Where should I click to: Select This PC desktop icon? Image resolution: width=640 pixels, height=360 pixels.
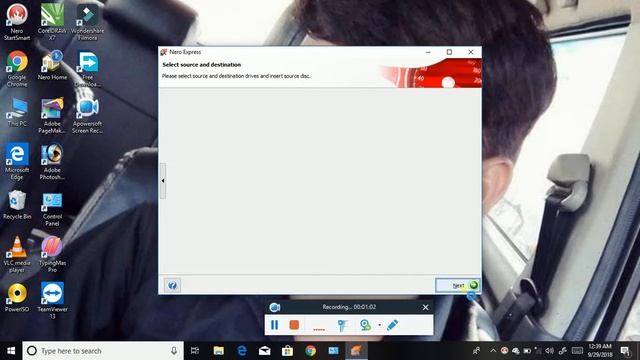17,112
